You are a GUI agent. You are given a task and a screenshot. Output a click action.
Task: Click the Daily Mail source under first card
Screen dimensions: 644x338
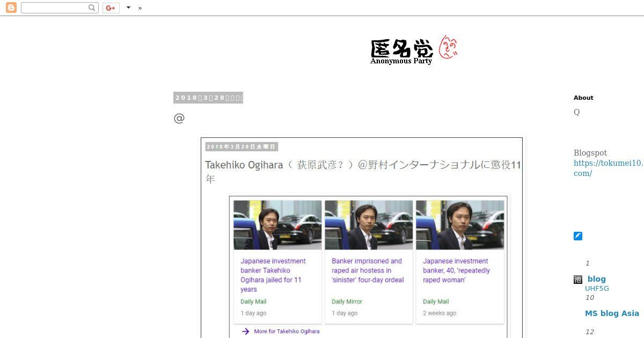point(253,302)
